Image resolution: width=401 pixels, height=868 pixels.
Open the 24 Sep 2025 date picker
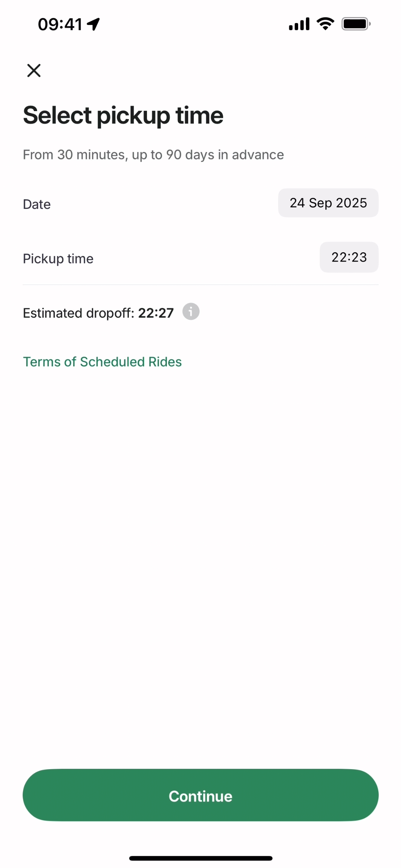pyautogui.click(x=328, y=203)
